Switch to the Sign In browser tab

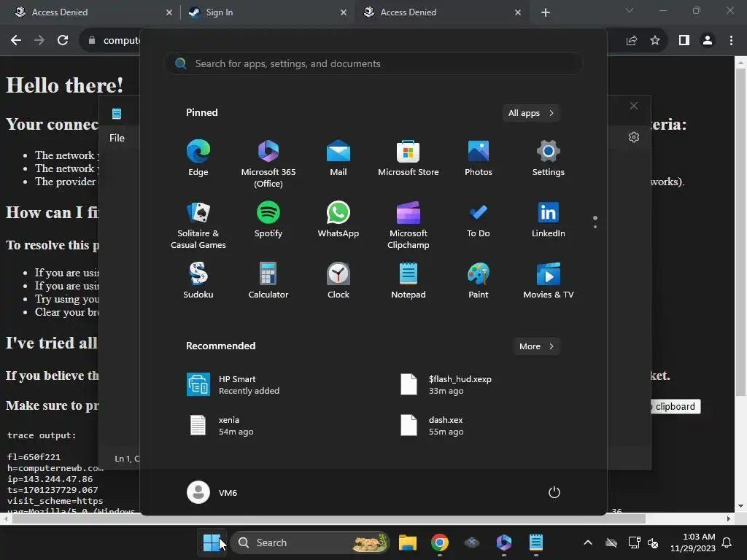pyautogui.click(x=267, y=12)
